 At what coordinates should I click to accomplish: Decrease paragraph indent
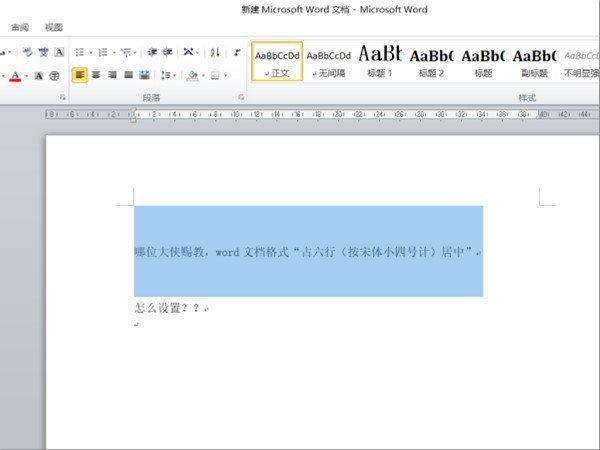[x=152, y=52]
